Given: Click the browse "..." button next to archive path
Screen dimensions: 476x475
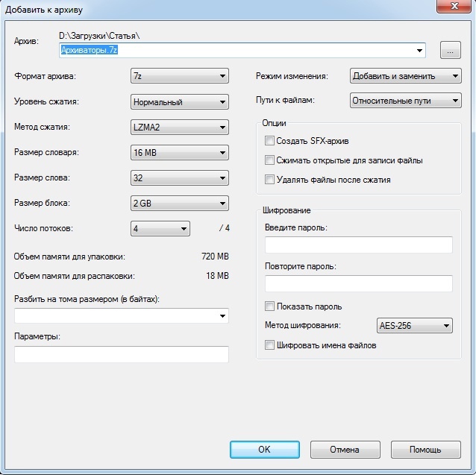Looking at the screenshot, I should pyautogui.click(x=451, y=51).
